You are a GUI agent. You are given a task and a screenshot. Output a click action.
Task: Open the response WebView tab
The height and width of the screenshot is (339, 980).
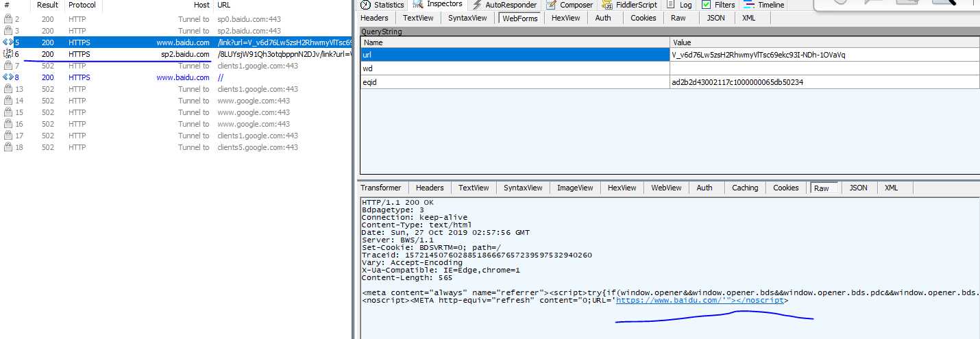(x=666, y=188)
